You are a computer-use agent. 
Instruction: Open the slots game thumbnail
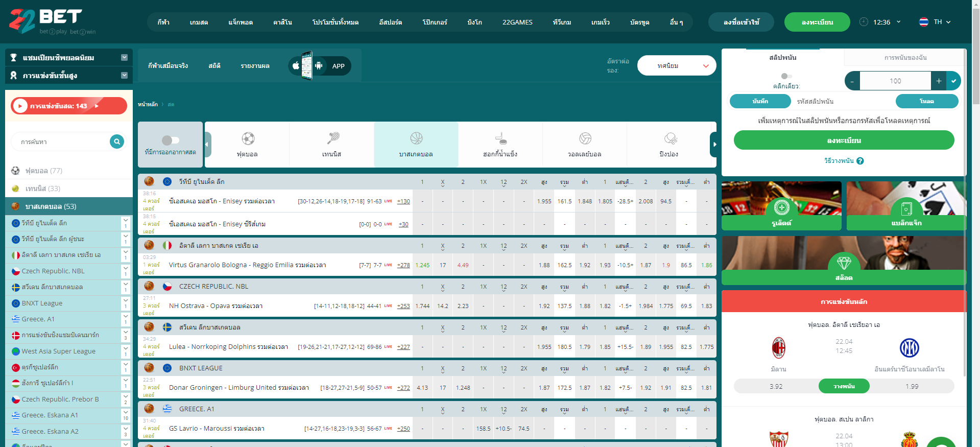click(x=844, y=261)
